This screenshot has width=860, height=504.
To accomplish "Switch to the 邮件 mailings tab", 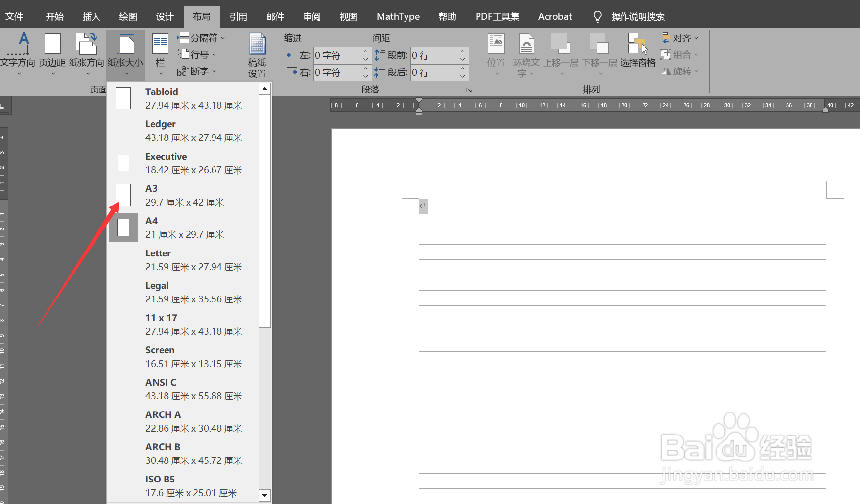I will [275, 17].
